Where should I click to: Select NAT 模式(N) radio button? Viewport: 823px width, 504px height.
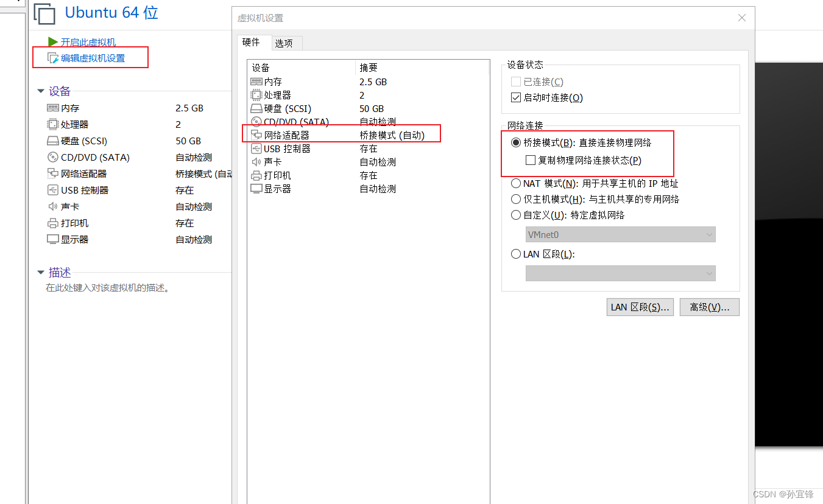click(516, 183)
